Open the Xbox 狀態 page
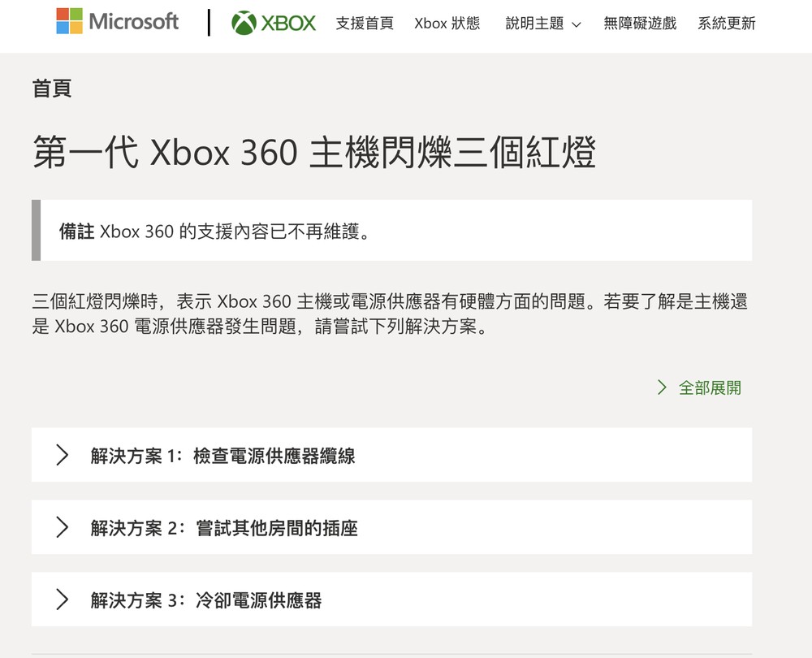Image resolution: width=812 pixels, height=658 pixels. (x=447, y=24)
